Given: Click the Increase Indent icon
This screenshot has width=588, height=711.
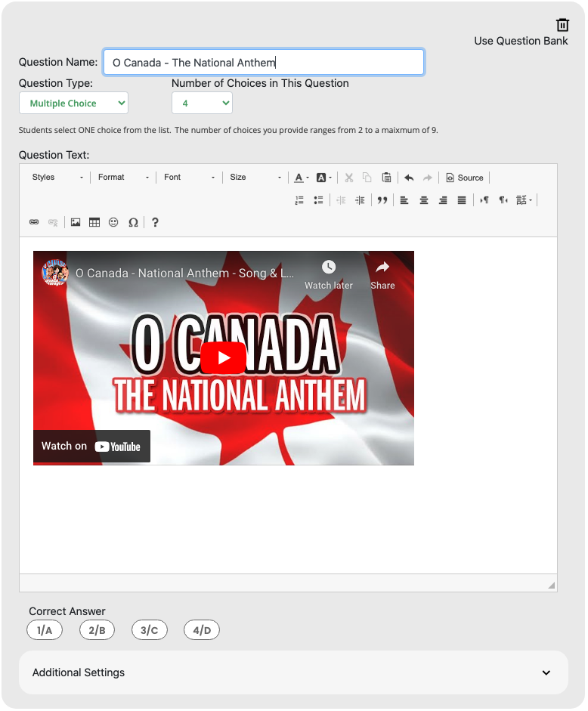Looking at the screenshot, I should point(361,200).
